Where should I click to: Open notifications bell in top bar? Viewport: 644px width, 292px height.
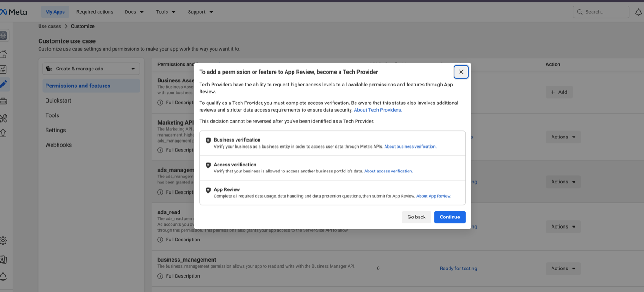638,12
